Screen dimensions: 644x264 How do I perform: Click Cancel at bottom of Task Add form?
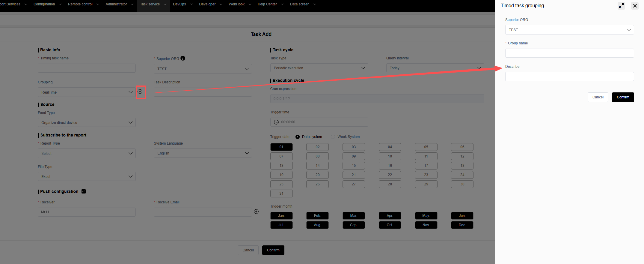point(248,250)
